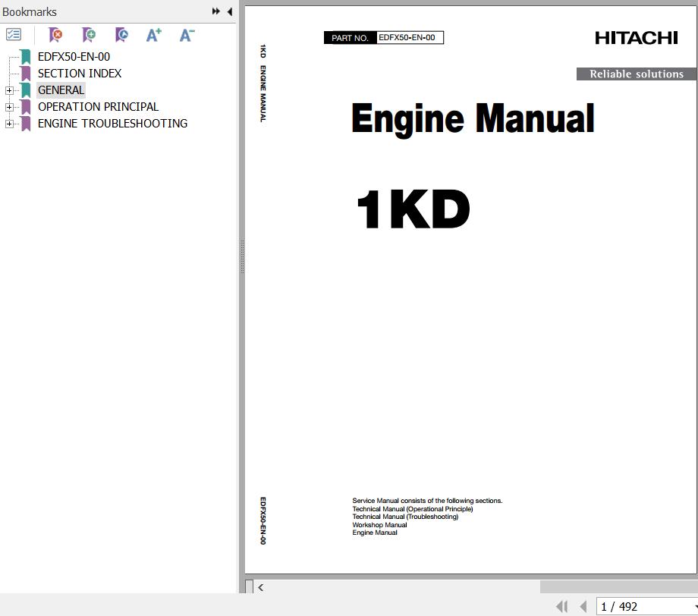Open the bookmark options list icon
Screen dimensions: 698x616
pyautogui.click(x=14, y=34)
